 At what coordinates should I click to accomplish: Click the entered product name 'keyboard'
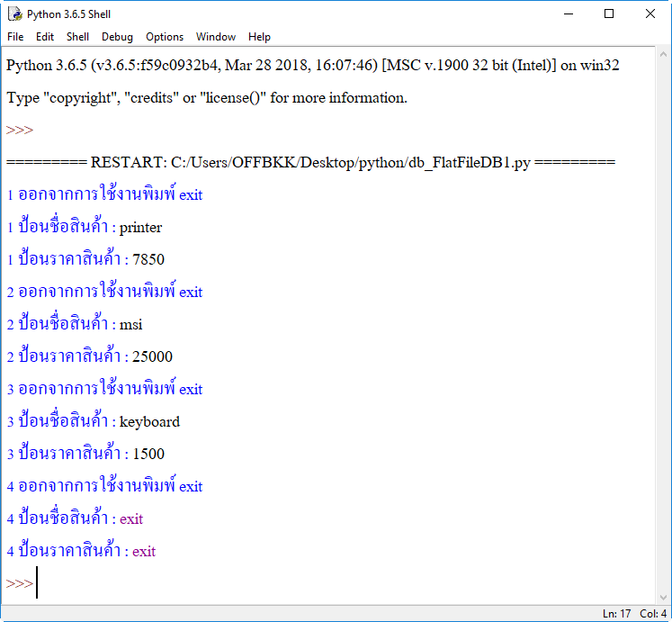[149, 422]
